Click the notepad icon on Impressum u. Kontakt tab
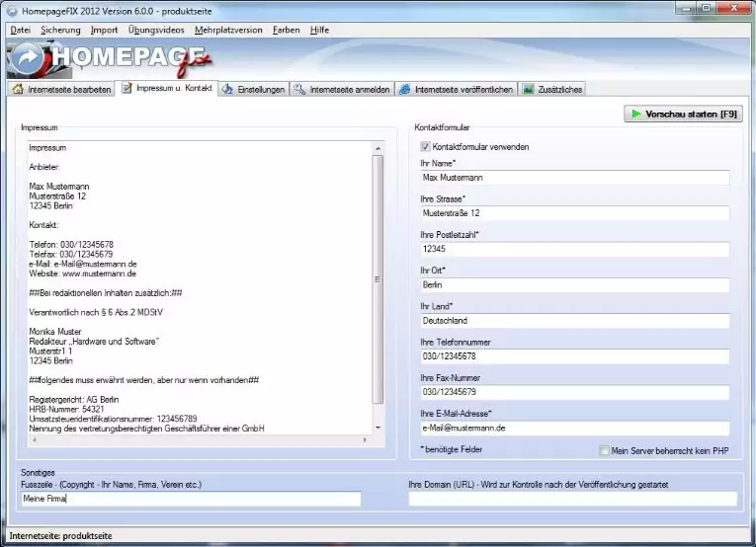The height and width of the screenshot is (547, 756). pos(126,88)
